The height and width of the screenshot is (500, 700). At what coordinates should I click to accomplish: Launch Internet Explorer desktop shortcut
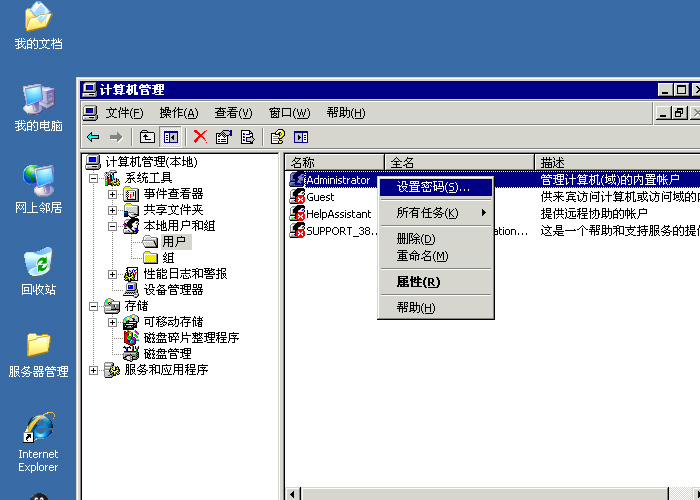tap(38, 443)
